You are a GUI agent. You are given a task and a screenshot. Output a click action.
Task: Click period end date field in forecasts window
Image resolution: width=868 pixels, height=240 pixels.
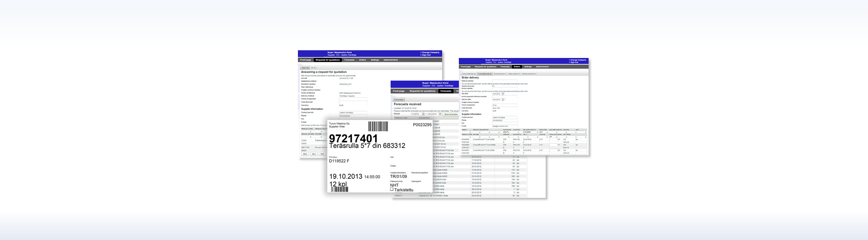[x=433, y=114]
